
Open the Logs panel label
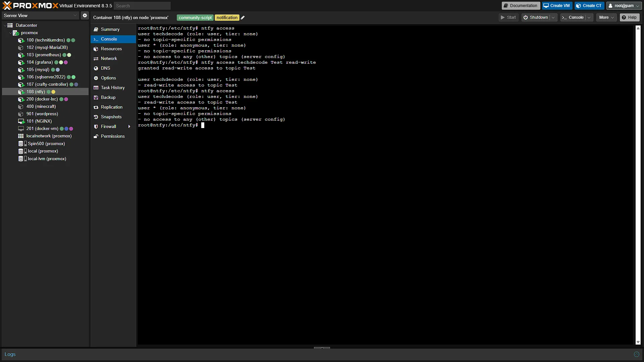coord(10,354)
